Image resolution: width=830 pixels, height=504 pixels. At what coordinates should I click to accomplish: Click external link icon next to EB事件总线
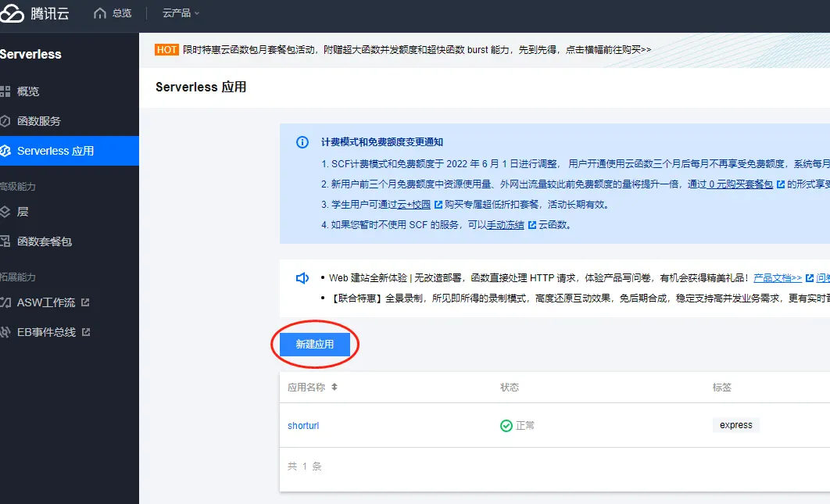pos(86,332)
